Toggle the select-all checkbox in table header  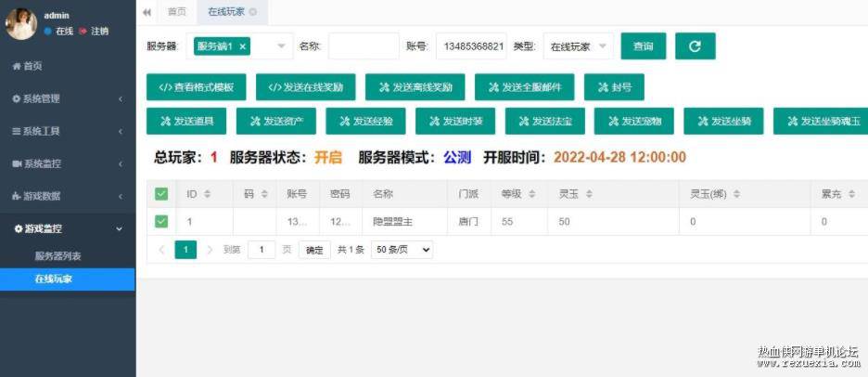click(161, 194)
